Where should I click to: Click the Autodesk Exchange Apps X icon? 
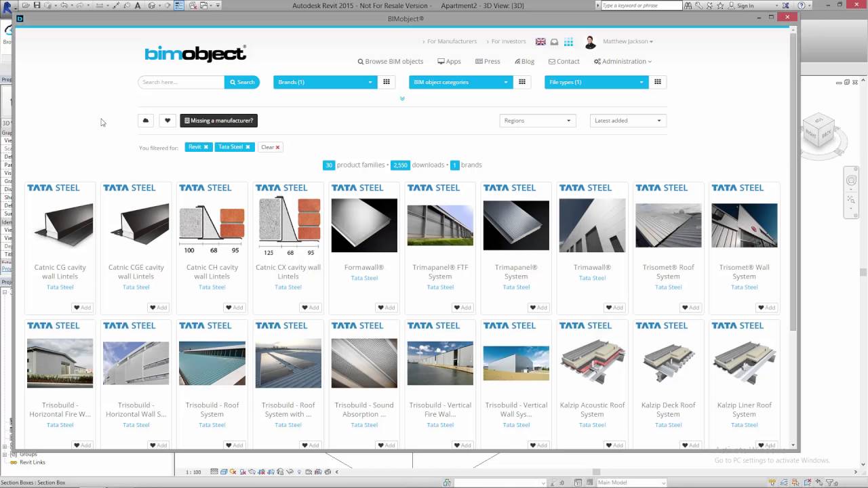coord(785,5)
